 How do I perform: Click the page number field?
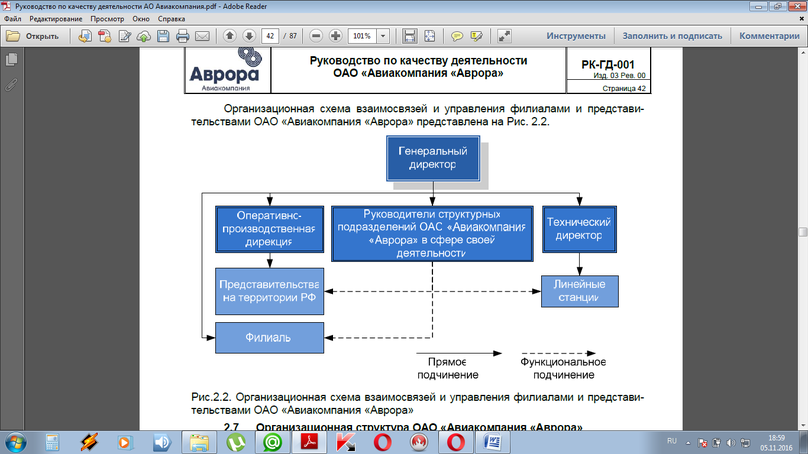270,36
